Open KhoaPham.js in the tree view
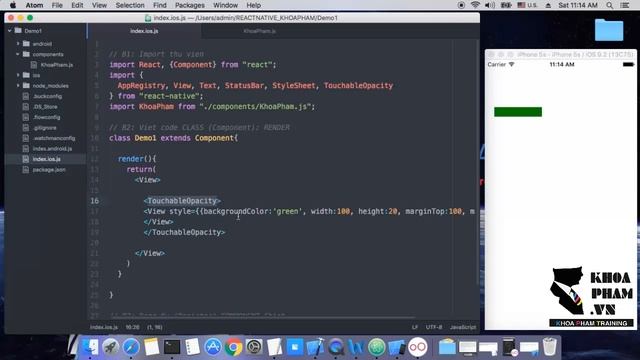640x360 pixels. (57, 64)
